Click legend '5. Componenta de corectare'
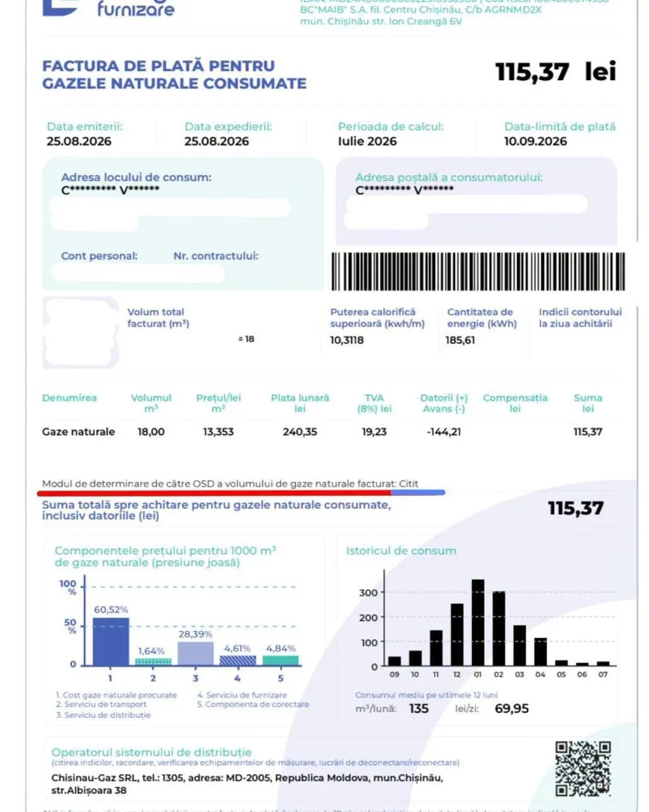This screenshot has height=812, width=649. pos(253,704)
